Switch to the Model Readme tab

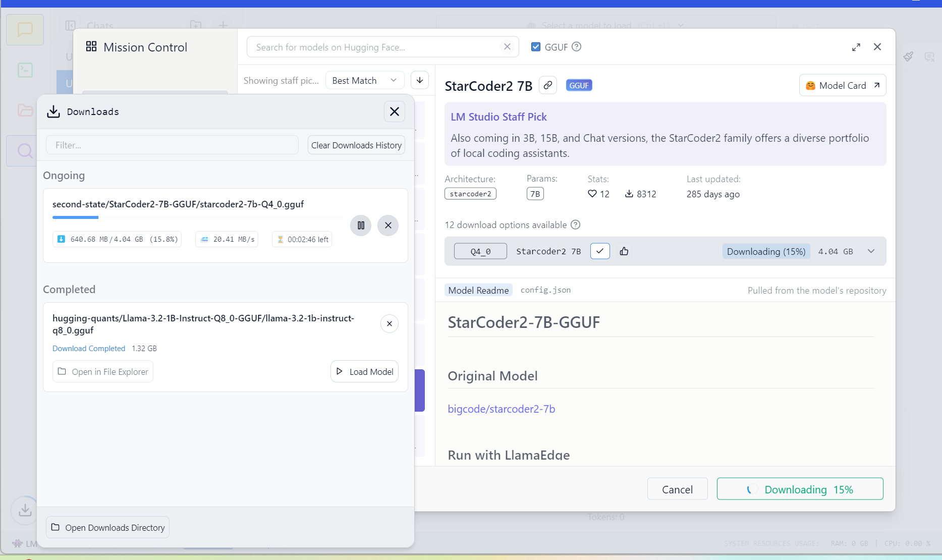[x=478, y=290]
